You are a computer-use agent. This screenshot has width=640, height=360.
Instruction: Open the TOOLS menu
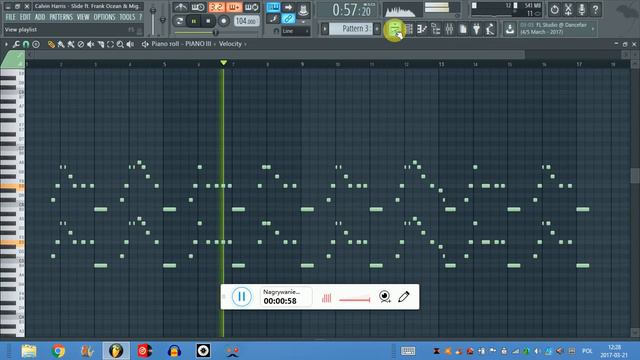tap(127, 17)
